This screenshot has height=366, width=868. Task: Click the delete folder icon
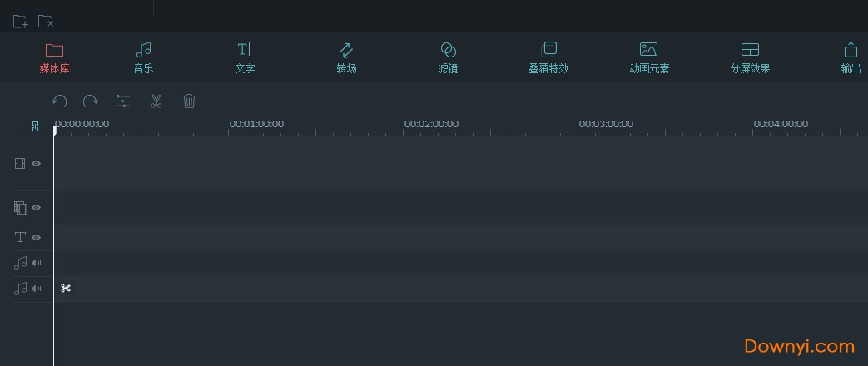(x=46, y=22)
